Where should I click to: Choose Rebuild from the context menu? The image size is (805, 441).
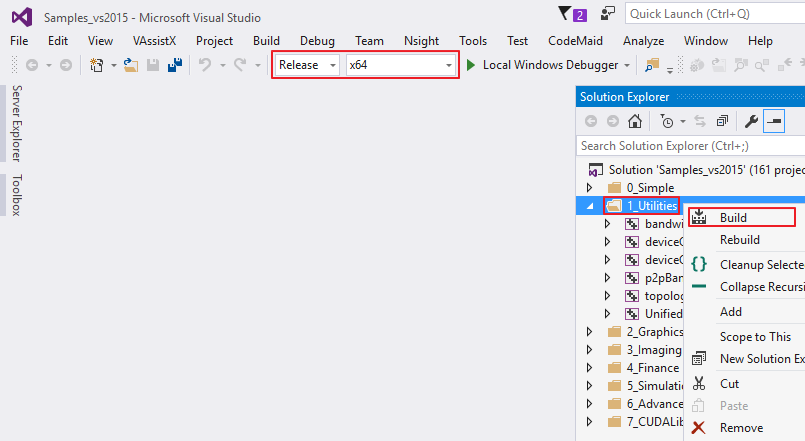tap(740, 240)
